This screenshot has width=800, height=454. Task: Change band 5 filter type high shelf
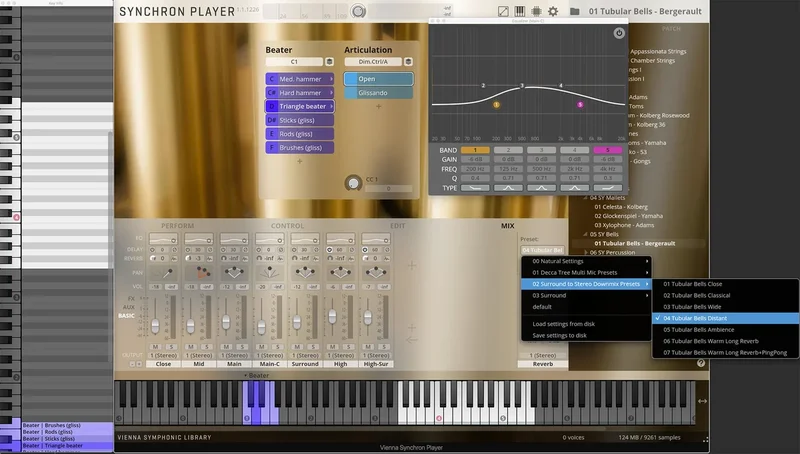(x=608, y=188)
